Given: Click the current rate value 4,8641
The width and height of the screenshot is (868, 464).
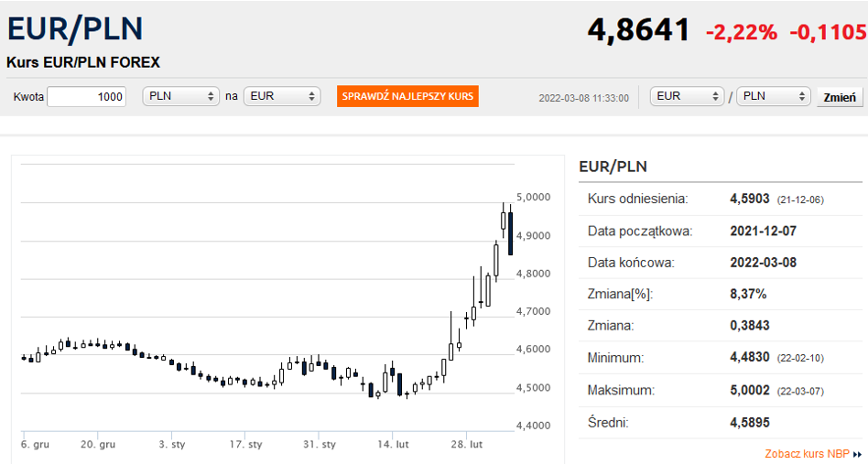Looking at the screenshot, I should click(638, 30).
